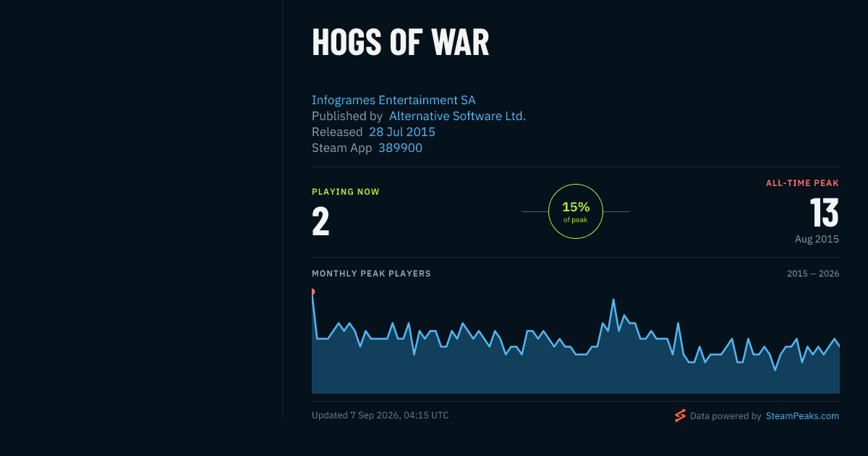Viewport: 868px width, 456px height.
Task: Click the 15% of peak circle
Action: coord(576,211)
